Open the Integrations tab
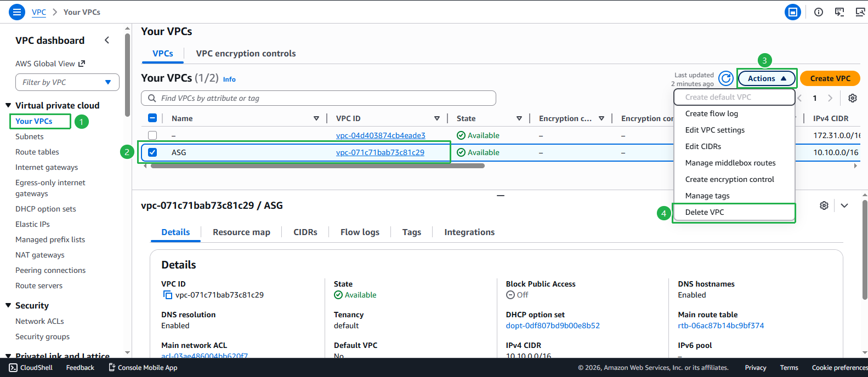Screen dimensions: 868x377 [x=469, y=232]
